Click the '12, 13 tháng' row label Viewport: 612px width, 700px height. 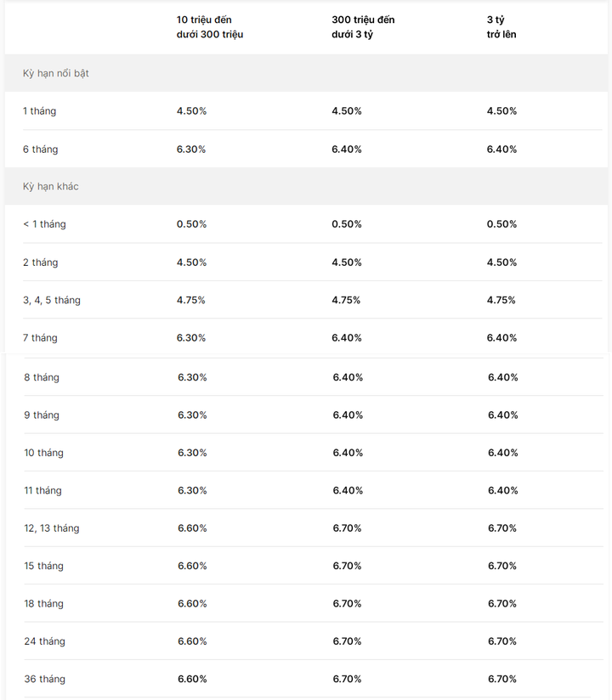51,528
